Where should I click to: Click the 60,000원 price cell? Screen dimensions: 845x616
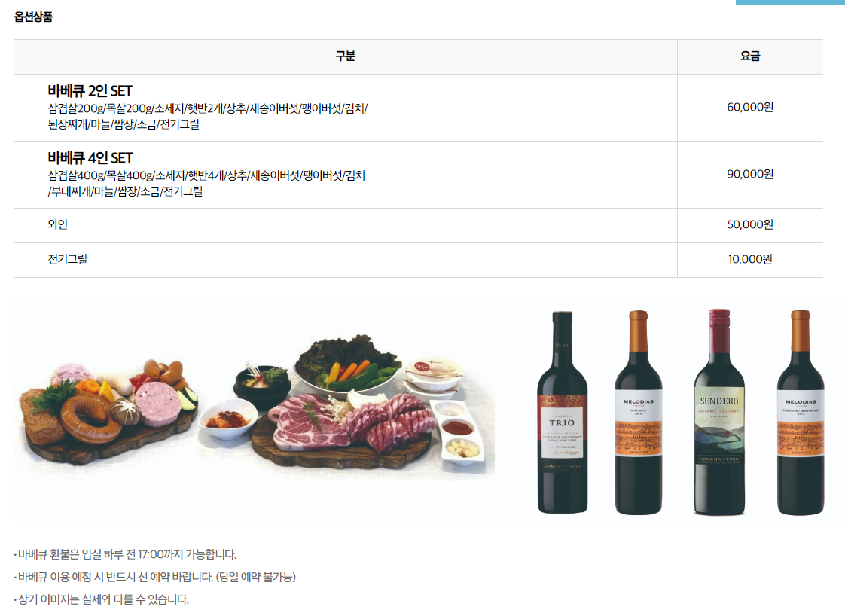pyautogui.click(x=749, y=107)
